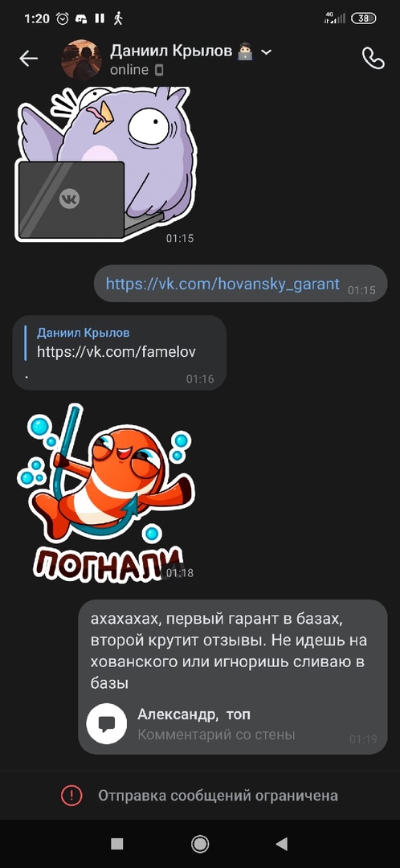The height and width of the screenshot is (868, 400).
Task: Start a voice call with phone icon
Action: [373, 58]
